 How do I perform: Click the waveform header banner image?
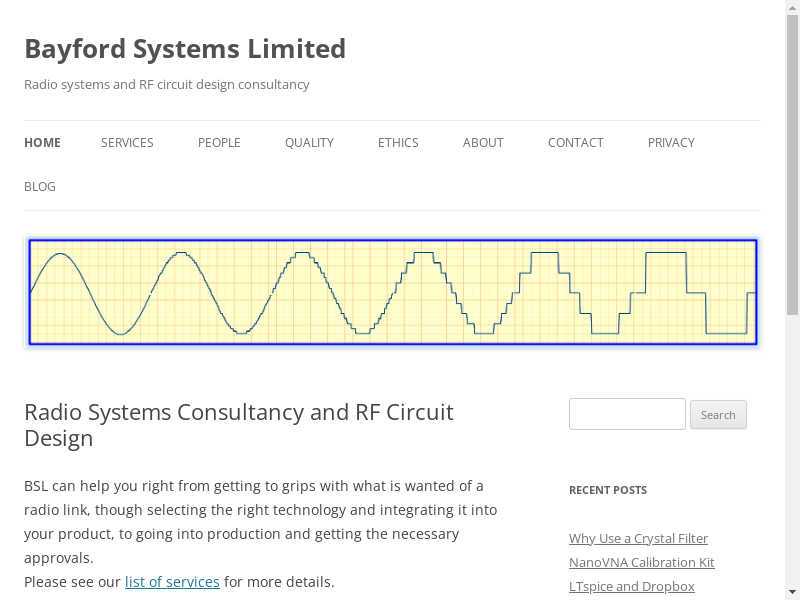[392, 292]
